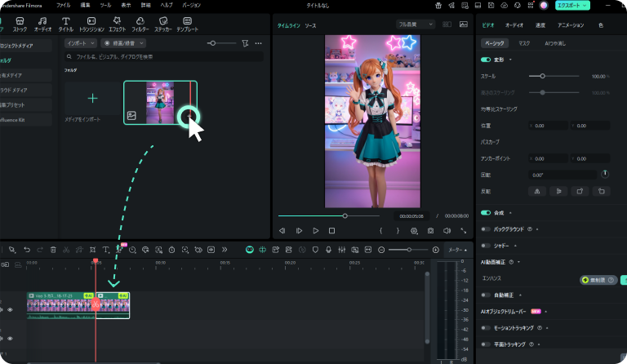Open the ファイル menu
Viewport: 627px width, 364px height.
(x=63, y=5)
